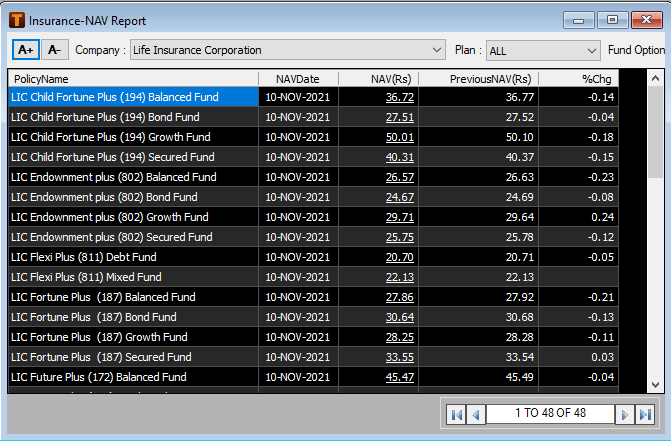
Task: Click %Chg value -0.23
Action: [601, 177]
